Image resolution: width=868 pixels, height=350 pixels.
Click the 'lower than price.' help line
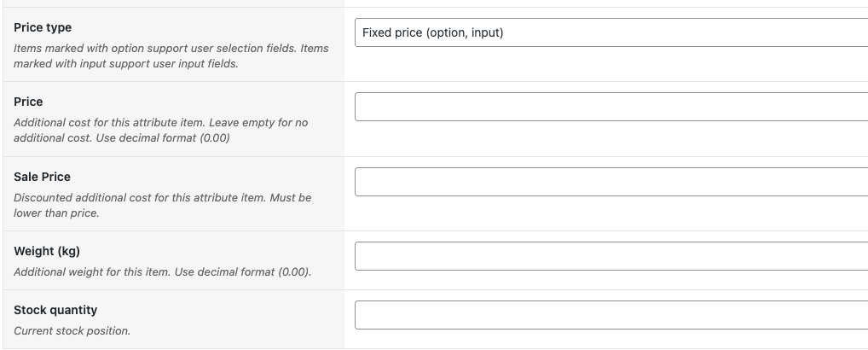(x=56, y=213)
